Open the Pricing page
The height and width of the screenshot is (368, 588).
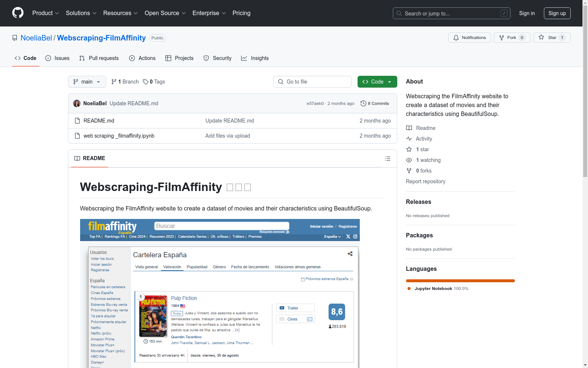(x=241, y=13)
